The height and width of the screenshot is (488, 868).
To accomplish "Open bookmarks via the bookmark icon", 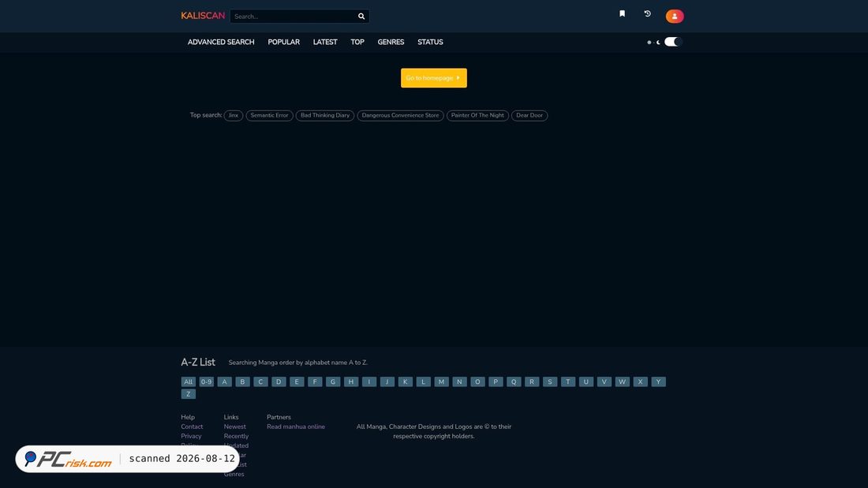I will pyautogui.click(x=623, y=14).
